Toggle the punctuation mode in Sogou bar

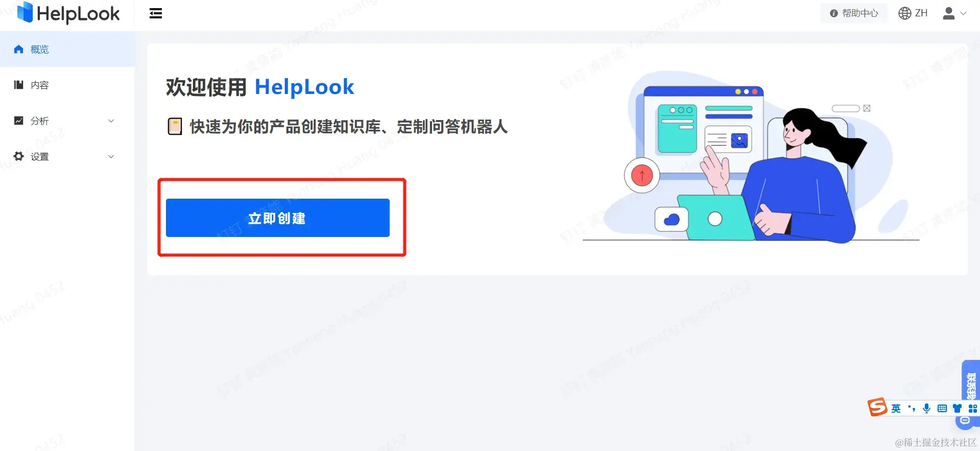coord(912,409)
